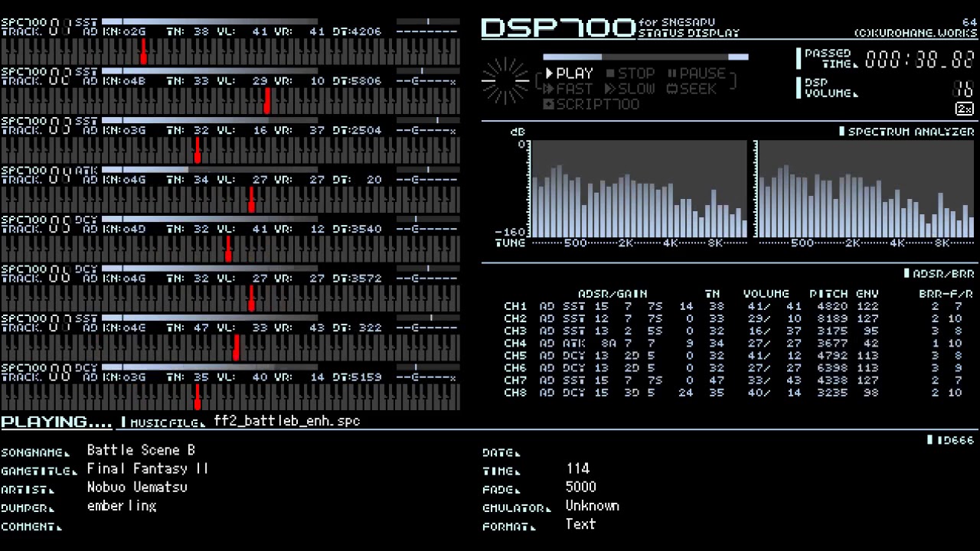Click the red key on track 03 keyboard
The image size is (980, 551).
tap(198, 151)
